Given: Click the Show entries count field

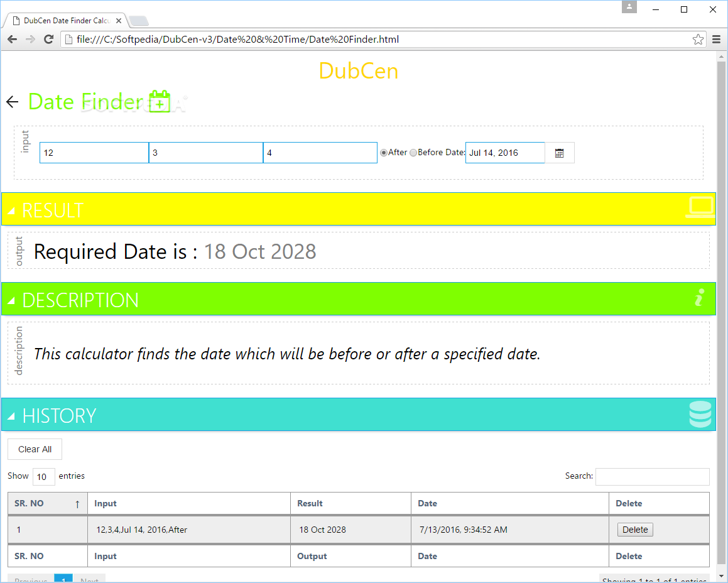Looking at the screenshot, I should 44,477.
